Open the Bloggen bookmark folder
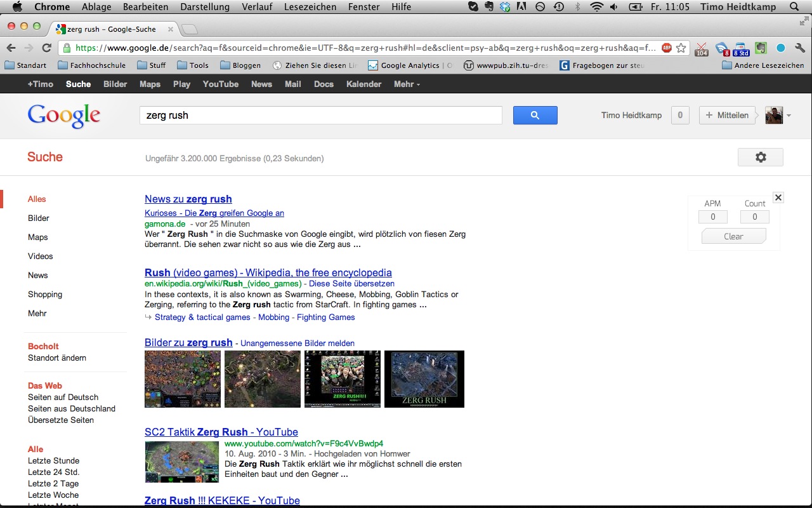The height and width of the screenshot is (508, 812). click(240, 65)
